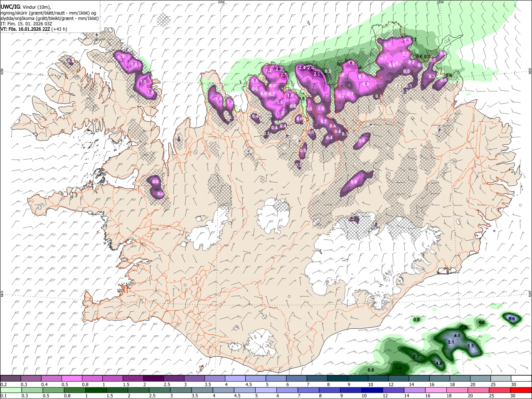Image resolution: width=532 pixels, height=399 pixels.
Task: Pick the darkest purple snow swatch labeled 2
Action: tap(153, 378)
